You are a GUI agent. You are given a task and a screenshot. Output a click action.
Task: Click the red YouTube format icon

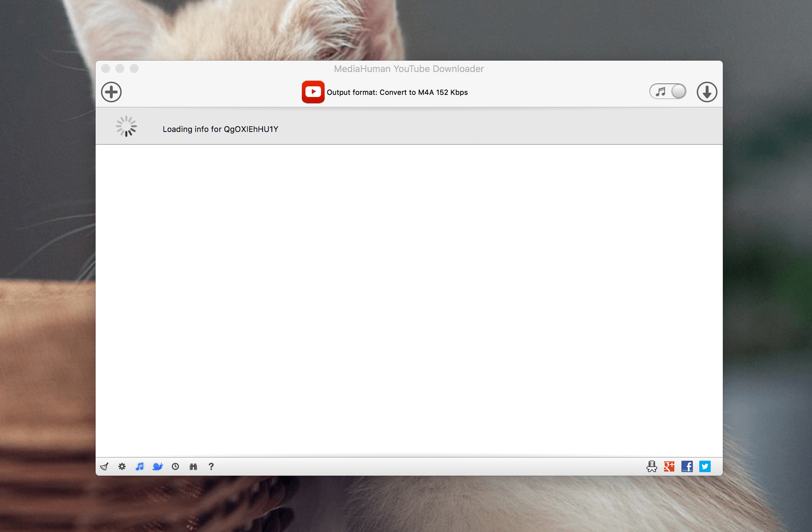pos(313,92)
